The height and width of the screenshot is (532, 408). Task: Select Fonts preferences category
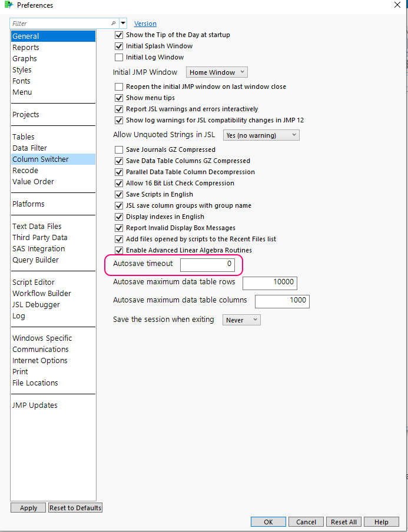(x=54, y=81)
